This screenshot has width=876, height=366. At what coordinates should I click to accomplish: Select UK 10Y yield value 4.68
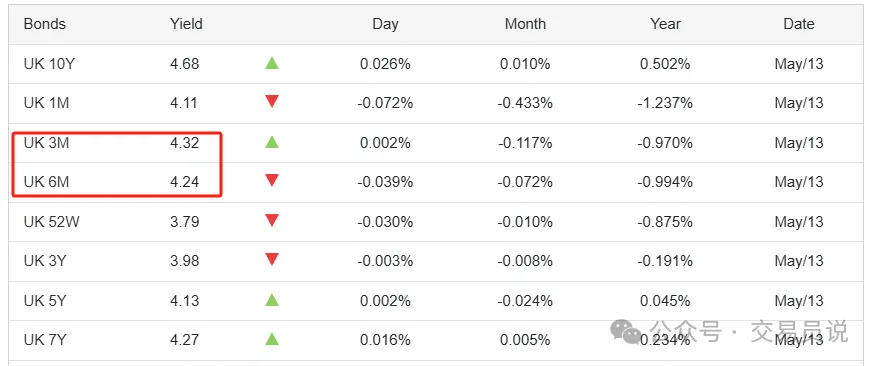[184, 64]
